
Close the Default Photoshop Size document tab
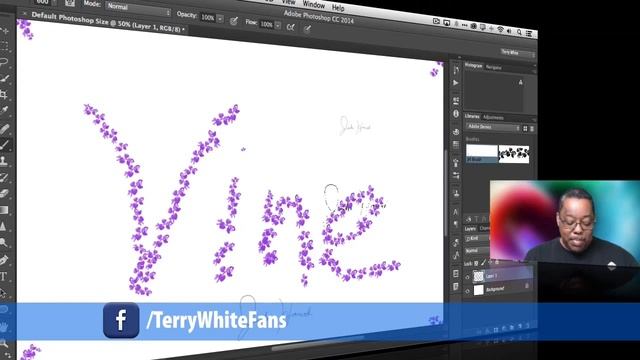click(x=24, y=13)
